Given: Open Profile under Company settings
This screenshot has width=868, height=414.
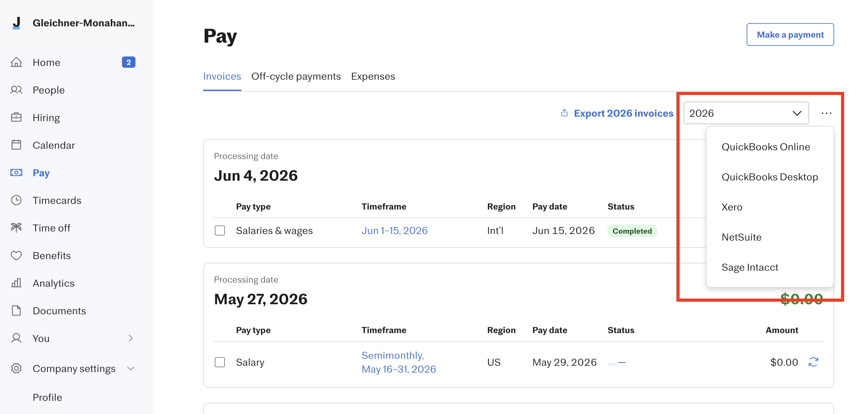Looking at the screenshot, I should point(48,397).
